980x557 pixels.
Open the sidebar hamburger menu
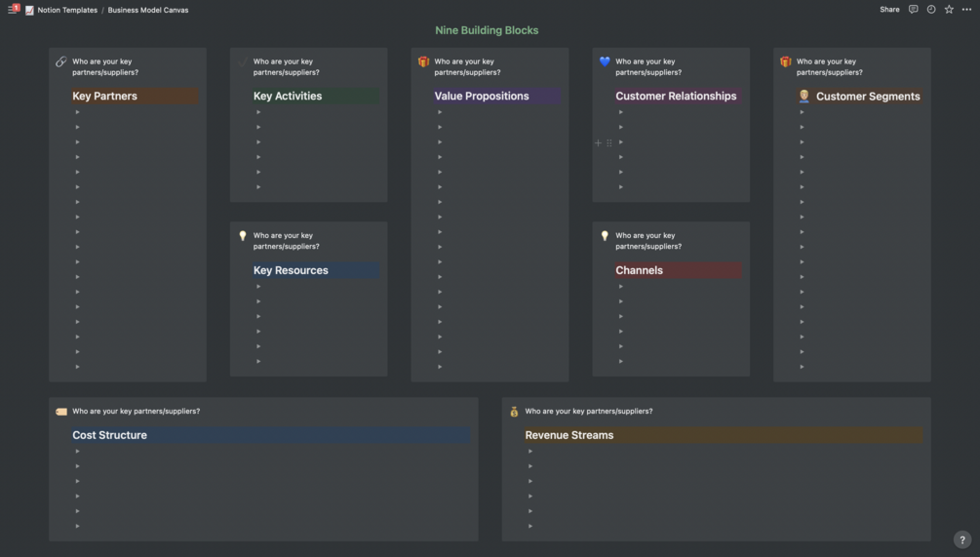tap(12, 10)
